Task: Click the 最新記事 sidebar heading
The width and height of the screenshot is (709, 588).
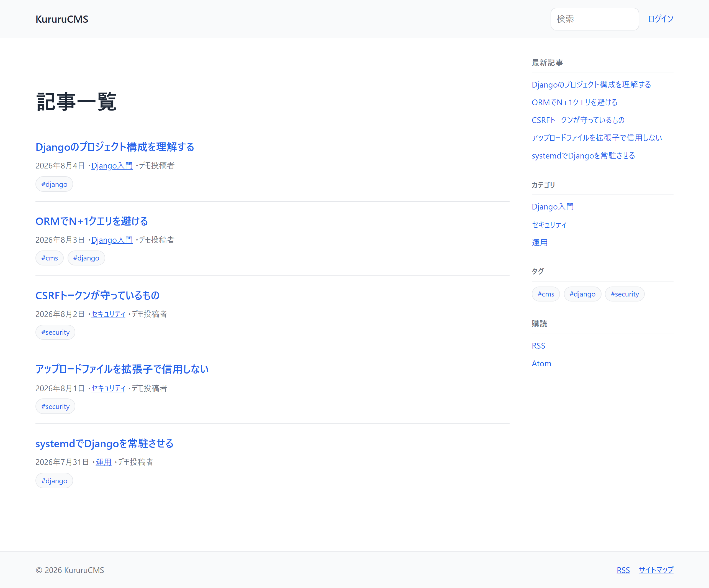Action: (547, 63)
